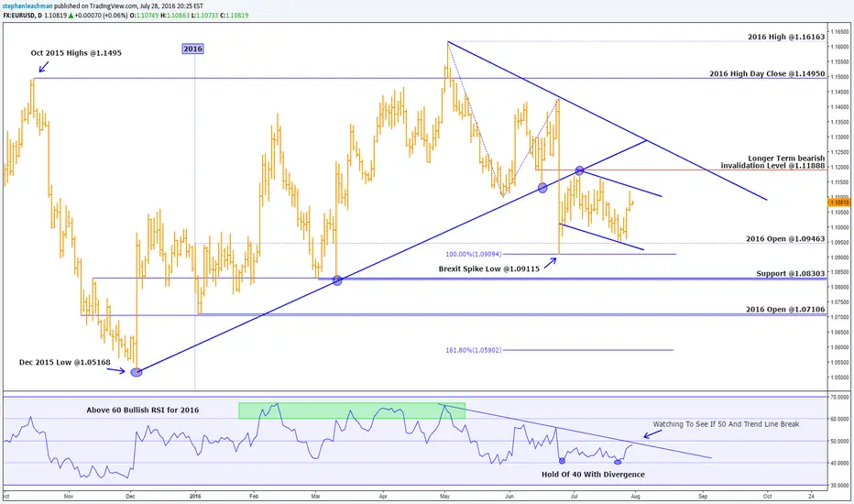Select the close value C:1.10819 in header
This screenshot has width=854, height=504.
(x=234, y=16)
